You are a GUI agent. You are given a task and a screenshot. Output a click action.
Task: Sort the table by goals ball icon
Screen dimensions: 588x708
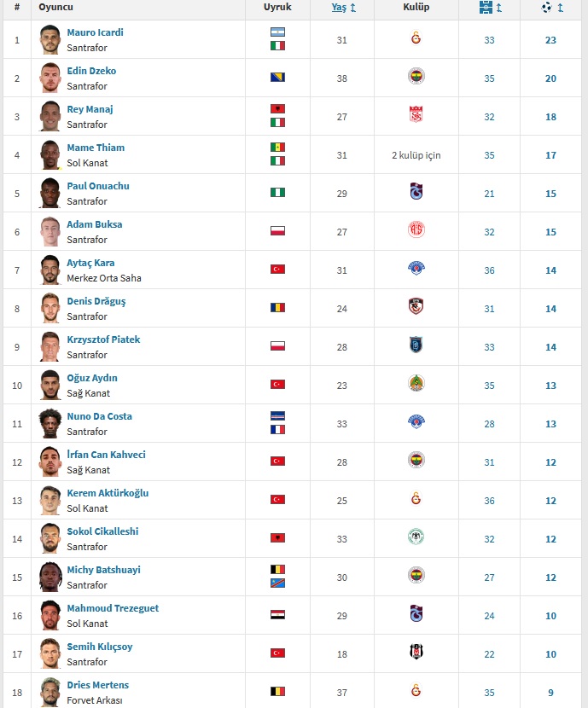[546, 7]
